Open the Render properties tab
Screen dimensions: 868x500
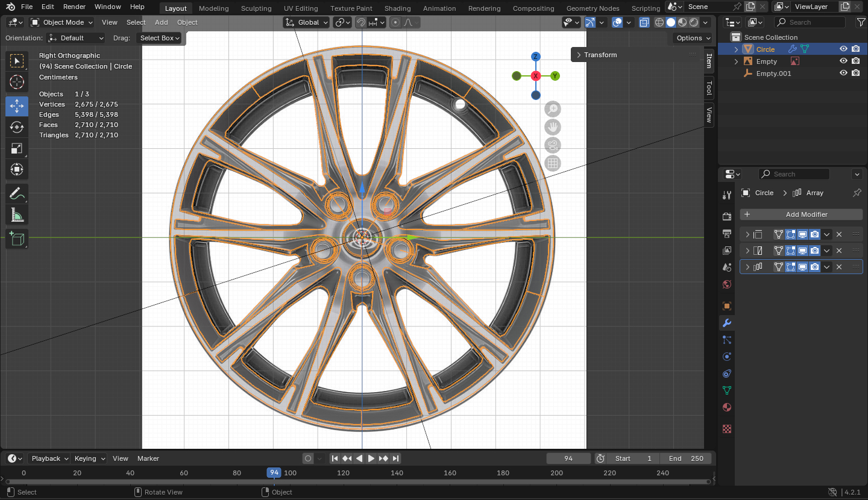click(x=727, y=216)
